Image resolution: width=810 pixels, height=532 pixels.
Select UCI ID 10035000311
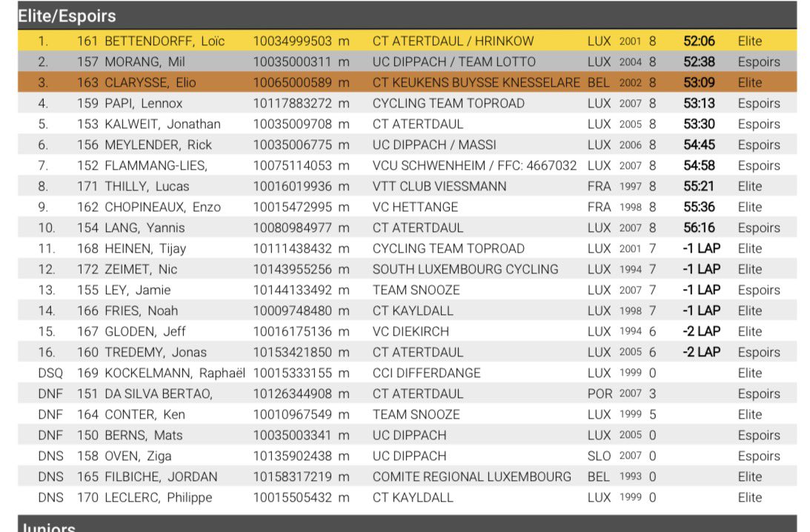[x=292, y=62]
